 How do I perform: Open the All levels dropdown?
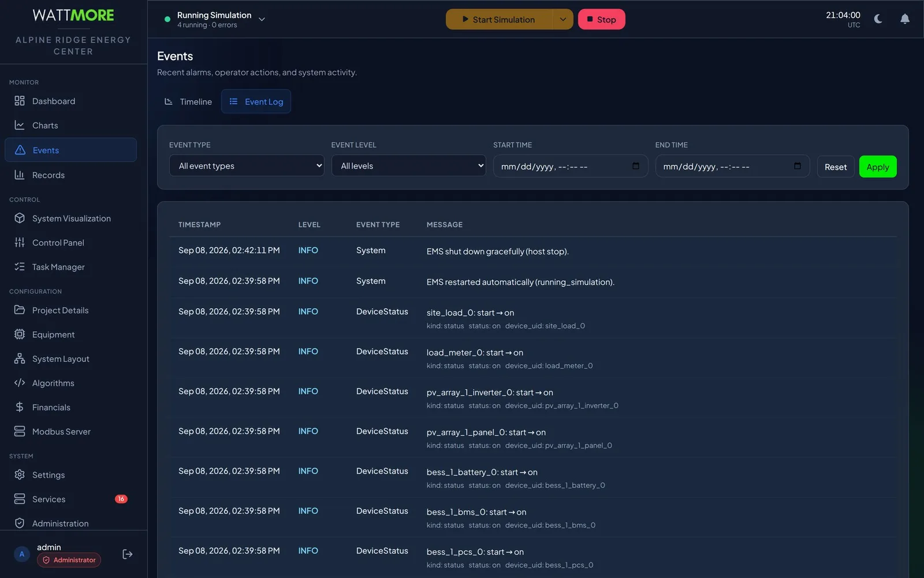[x=408, y=166]
